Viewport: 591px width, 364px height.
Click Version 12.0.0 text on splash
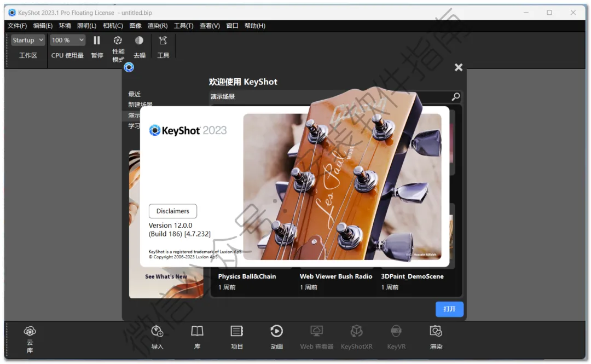(x=170, y=225)
